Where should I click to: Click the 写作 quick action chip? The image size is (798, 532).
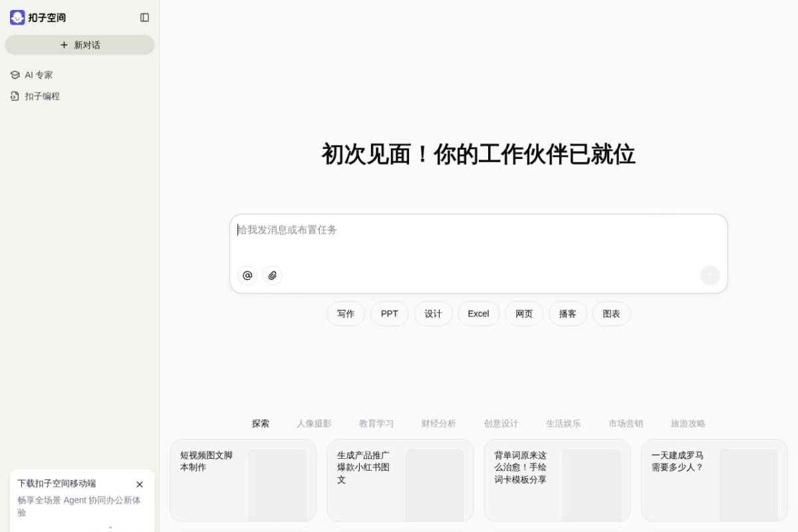pyautogui.click(x=346, y=313)
